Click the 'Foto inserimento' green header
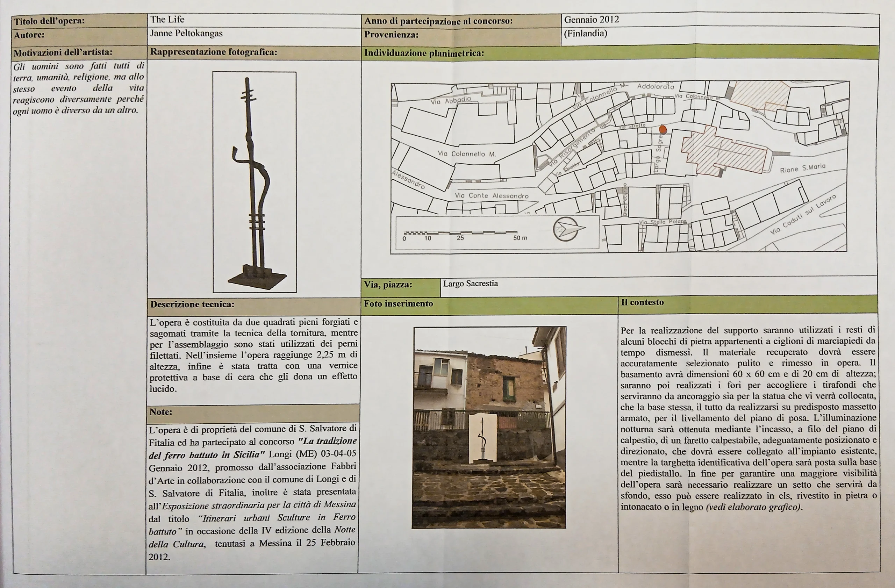The height and width of the screenshot is (588, 895). point(398,304)
